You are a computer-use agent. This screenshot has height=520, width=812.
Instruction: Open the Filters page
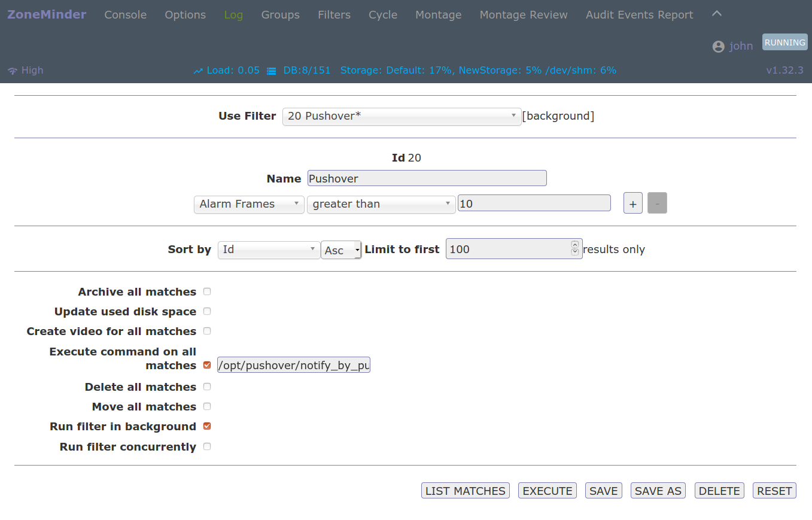coord(334,15)
